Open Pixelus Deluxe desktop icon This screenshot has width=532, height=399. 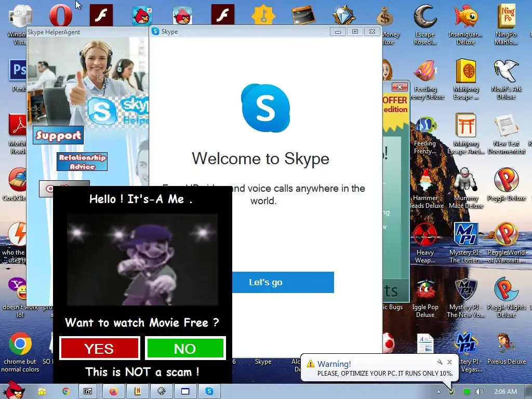click(506, 343)
